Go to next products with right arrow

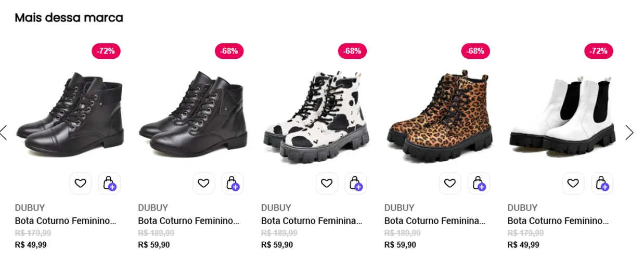point(629,133)
